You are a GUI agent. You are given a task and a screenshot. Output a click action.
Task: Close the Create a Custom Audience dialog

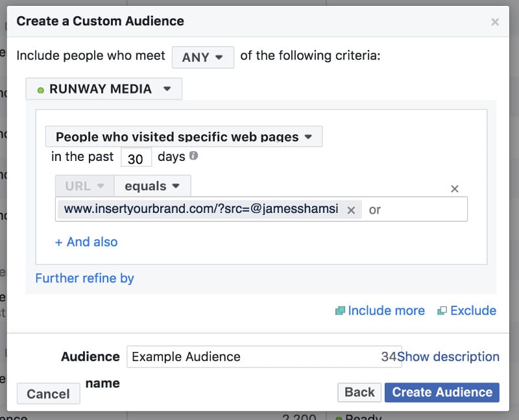[495, 22]
